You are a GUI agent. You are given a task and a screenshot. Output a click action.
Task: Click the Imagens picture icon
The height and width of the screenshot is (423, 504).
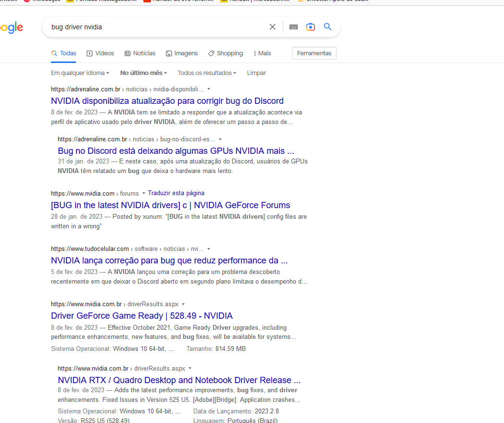169,53
